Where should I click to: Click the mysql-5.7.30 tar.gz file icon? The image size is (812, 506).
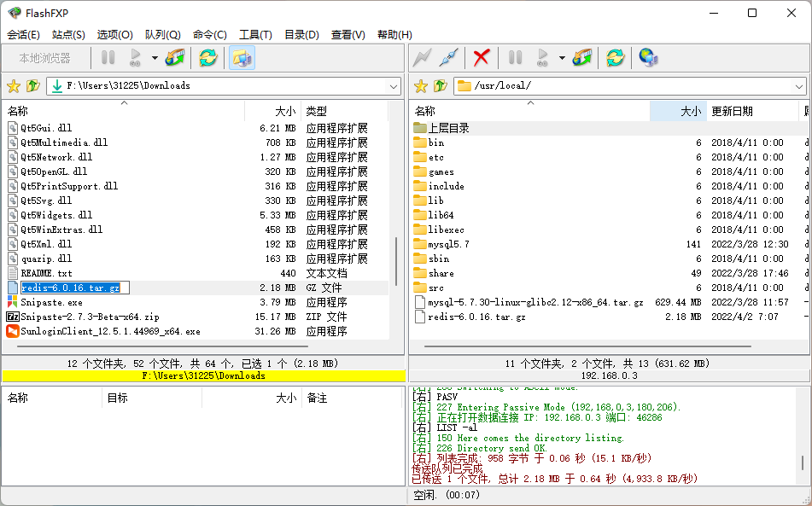[420, 302]
